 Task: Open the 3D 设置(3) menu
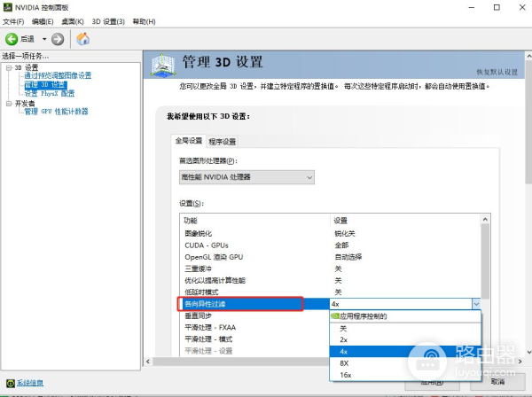[x=108, y=21]
